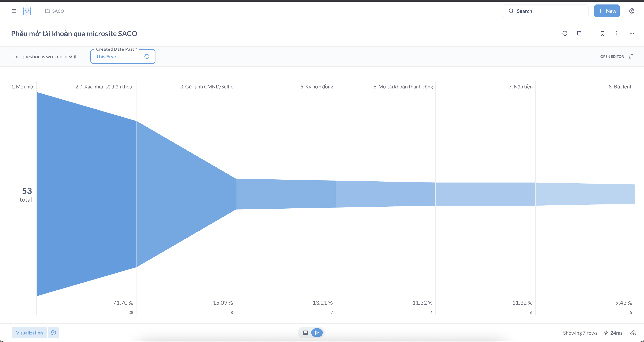Open the admin settings gear
This screenshot has width=644, height=342.
point(631,11)
